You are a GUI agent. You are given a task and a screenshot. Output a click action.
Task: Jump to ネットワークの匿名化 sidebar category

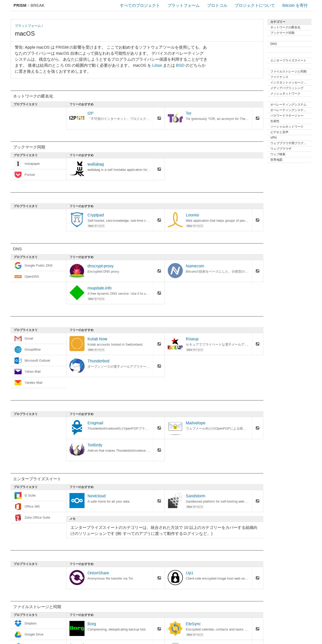[289, 28]
